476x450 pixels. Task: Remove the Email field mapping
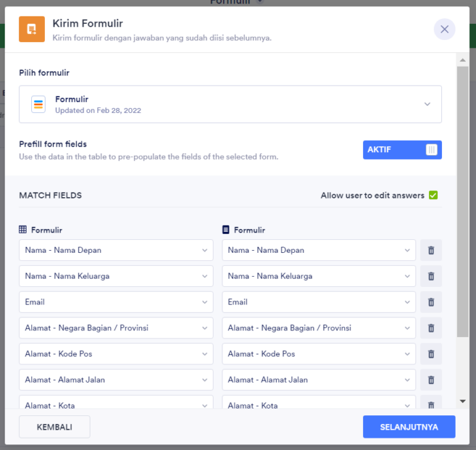click(x=430, y=302)
